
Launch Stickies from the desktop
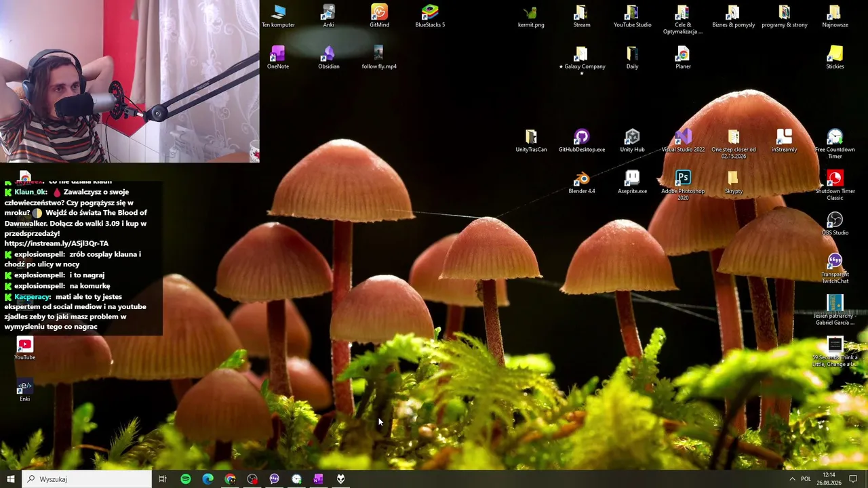click(x=835, y=58)
